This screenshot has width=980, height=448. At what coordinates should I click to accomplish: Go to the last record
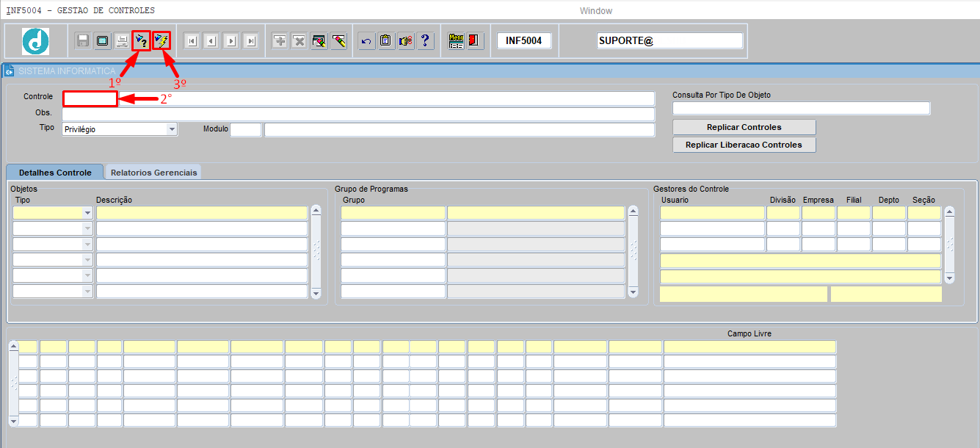[251, 41]
